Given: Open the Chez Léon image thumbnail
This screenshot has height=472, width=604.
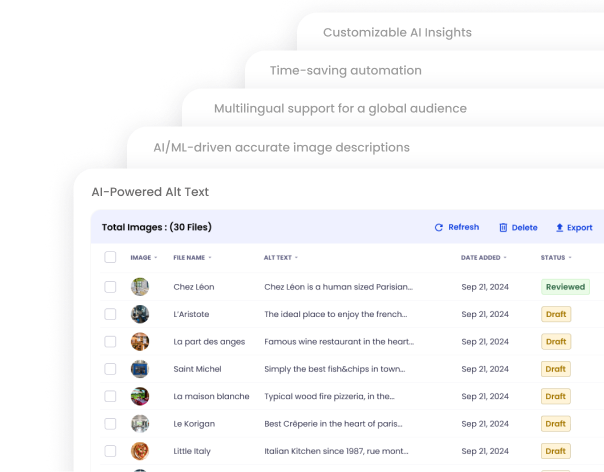Looking at the screenshot, I should [140, 287].
